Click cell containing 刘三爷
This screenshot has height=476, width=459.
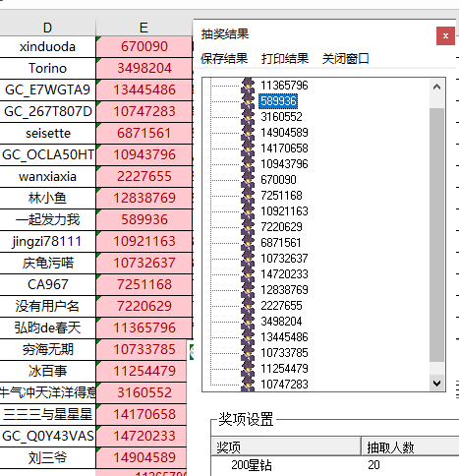(x=47, y=458)
